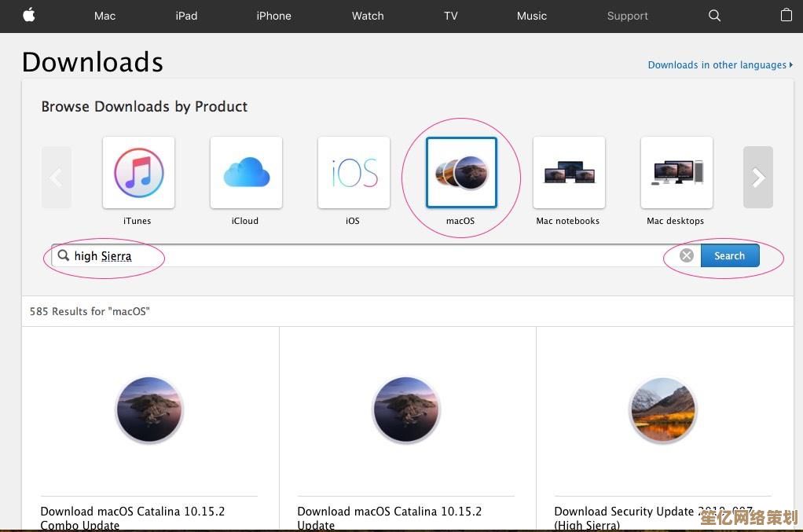803x532 pixels.
Task: Open the High Sierra Security Update thumbnail
Action: pyautogui.click(x=663, y=409)
